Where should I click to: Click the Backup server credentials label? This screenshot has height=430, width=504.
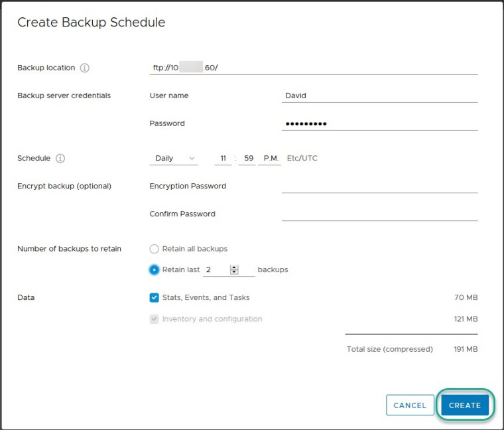pyautogui.click(x=64, y=96)
